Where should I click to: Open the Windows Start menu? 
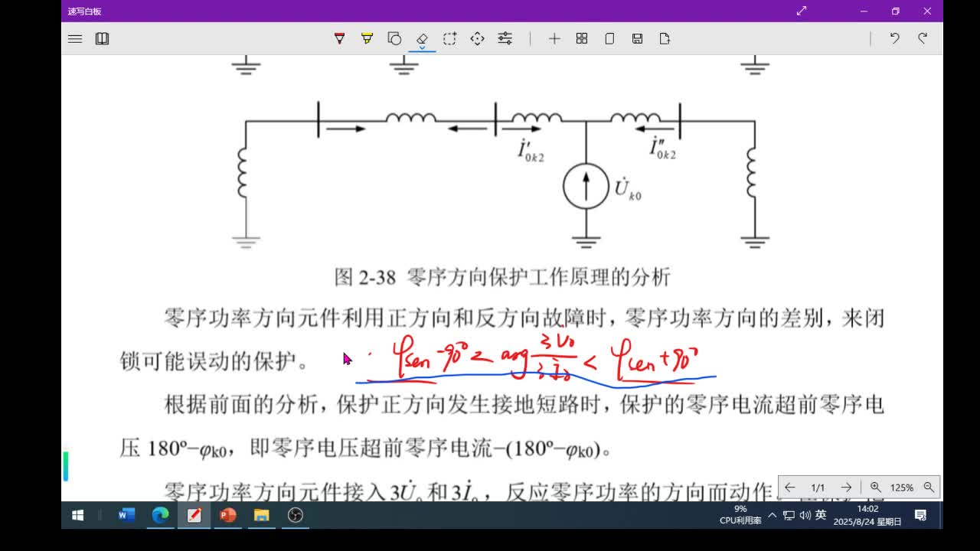(x=77, y=515)
